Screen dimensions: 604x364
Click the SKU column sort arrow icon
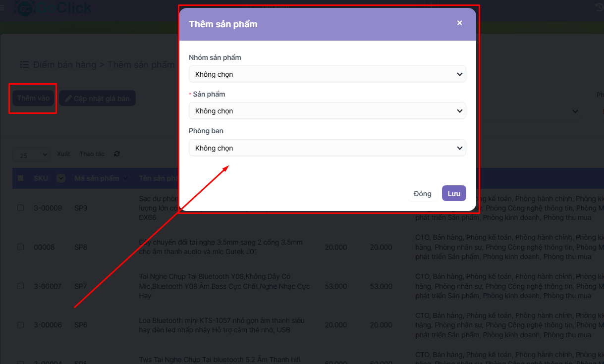click(x=61, y=178)
